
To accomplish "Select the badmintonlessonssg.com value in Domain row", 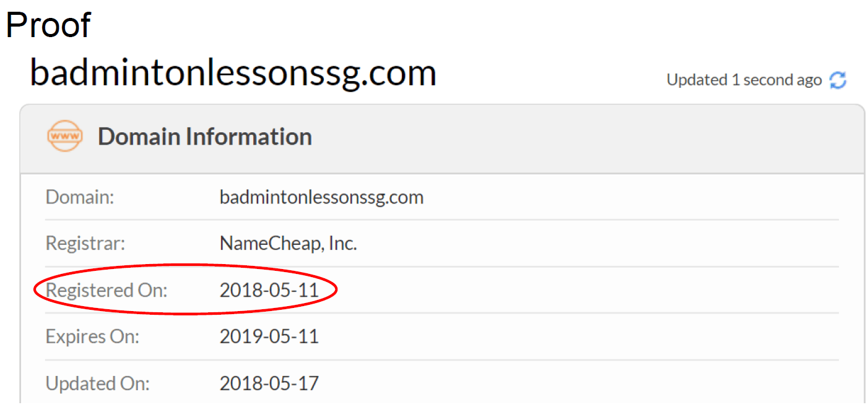I will 321,197.
